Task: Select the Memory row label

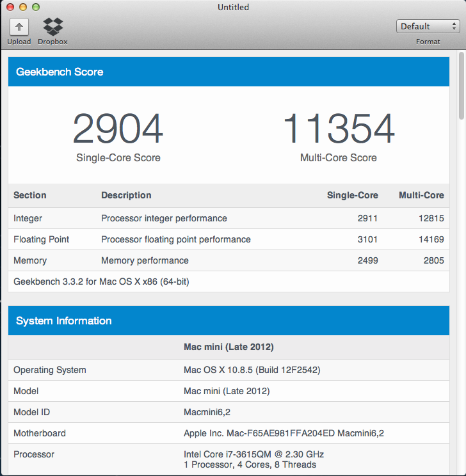Action: click(30, 260)
